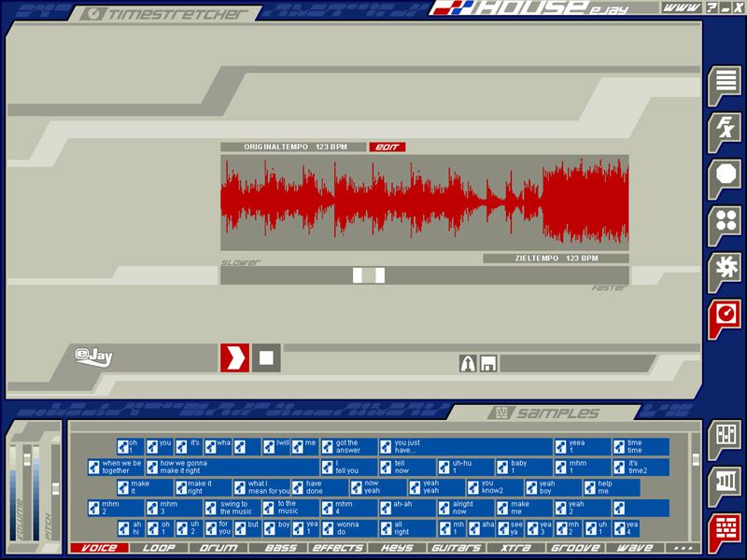This screenshot has height=560, width=747.
Task: Click the tempo slider handle
Action: 369,275
